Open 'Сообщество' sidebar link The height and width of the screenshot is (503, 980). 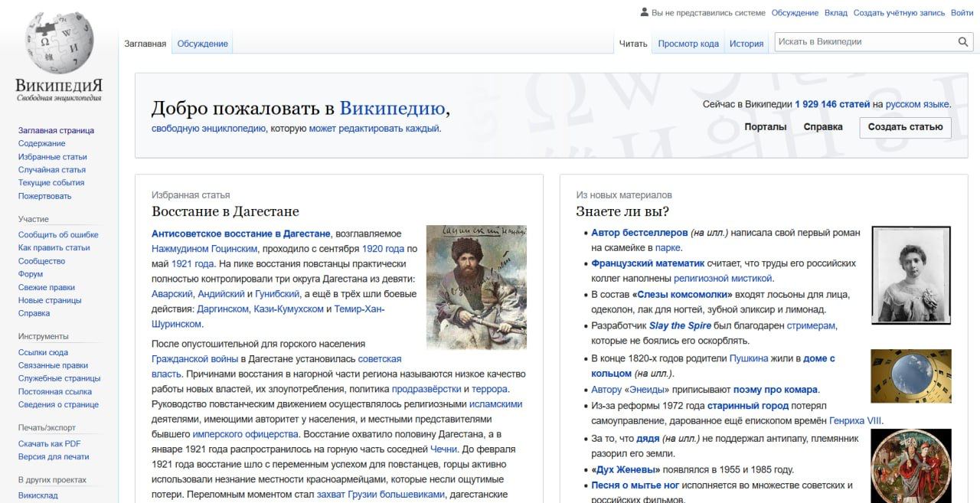pos(42,260)
